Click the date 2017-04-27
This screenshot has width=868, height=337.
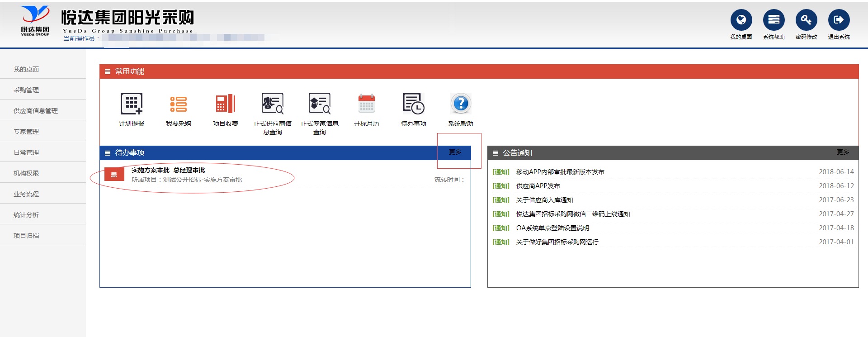click(836, 214)
